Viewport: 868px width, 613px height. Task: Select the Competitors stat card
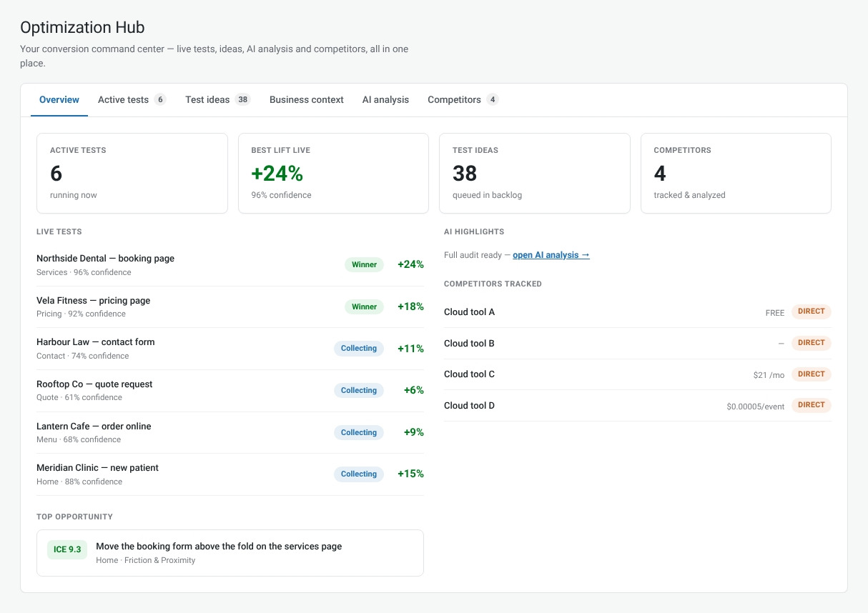[736, 173]
